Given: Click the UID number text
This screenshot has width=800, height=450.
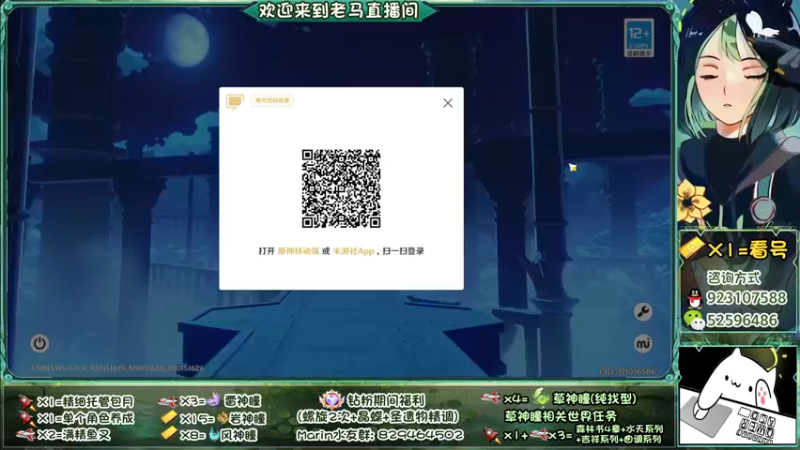Looking at the screenshot, I should [627, 371].
